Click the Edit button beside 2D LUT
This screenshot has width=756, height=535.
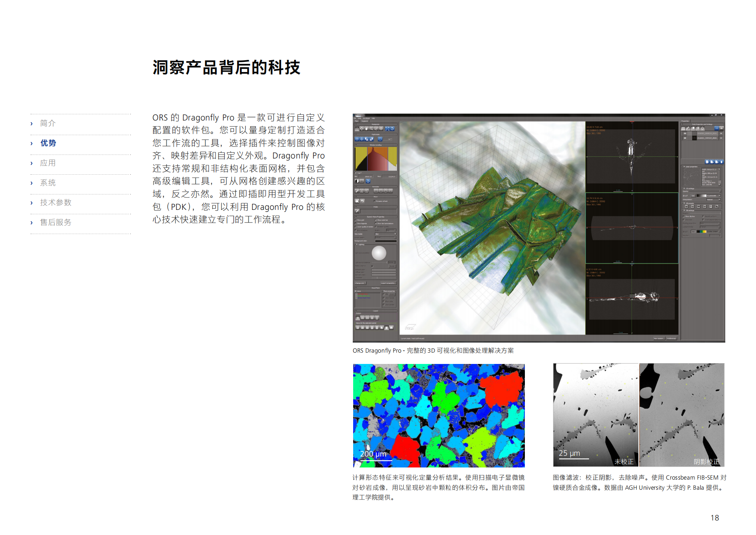[x=693, y=196]
